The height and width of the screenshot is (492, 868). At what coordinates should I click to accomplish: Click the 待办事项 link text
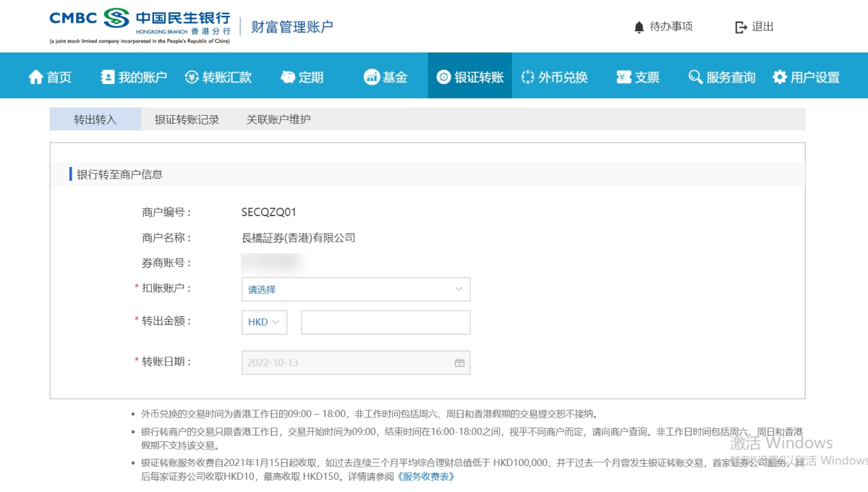pyautogui.click(x=671, y=27)
